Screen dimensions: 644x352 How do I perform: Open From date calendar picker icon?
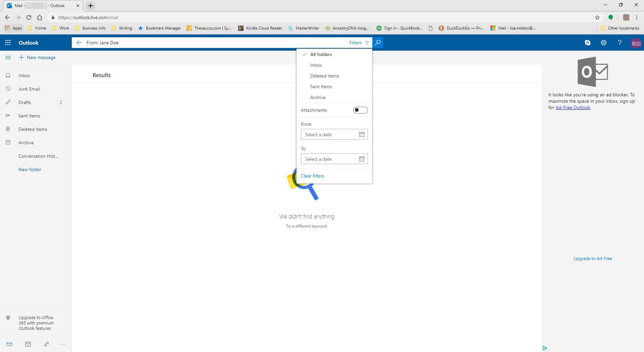tap(362, 135)
